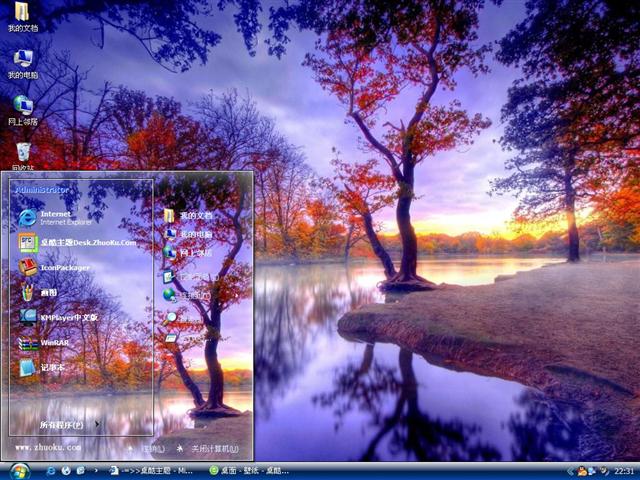Viewport: 640px width, 480px height.
Task: Click the second quick launch icon
Action: point(66,471)
